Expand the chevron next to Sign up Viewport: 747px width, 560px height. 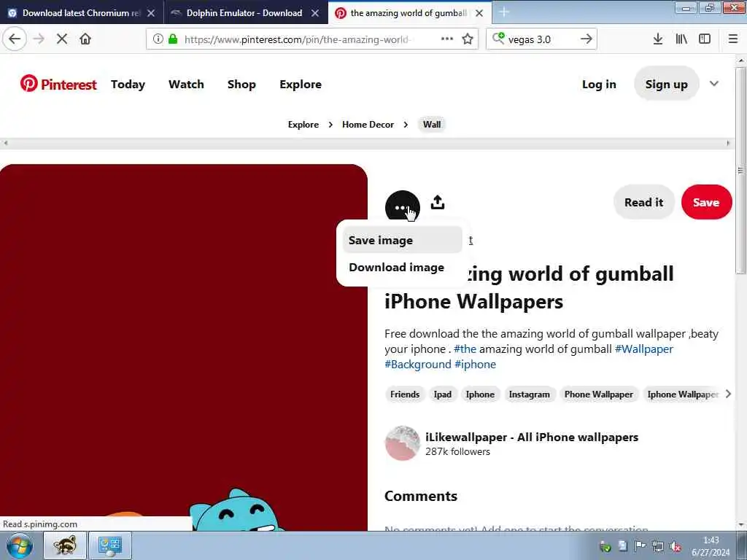tap(713, 84)
